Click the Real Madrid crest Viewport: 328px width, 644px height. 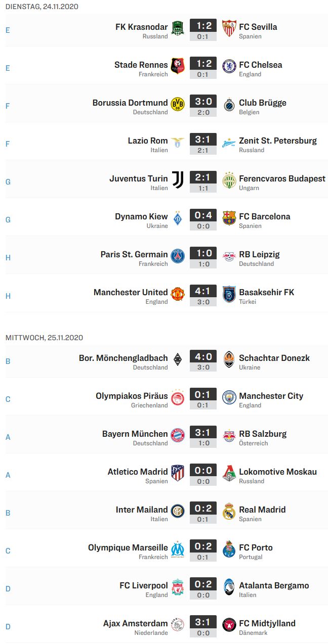pyautogui.click(x=229, y=511)
